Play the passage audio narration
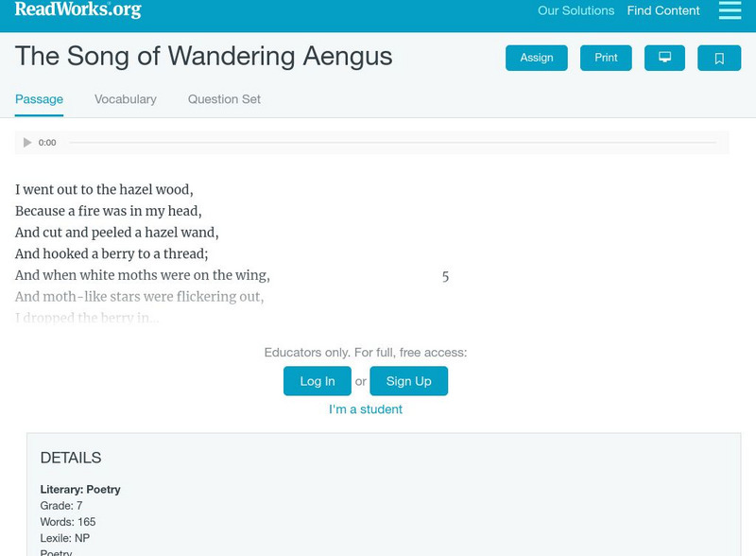This screenshot has width=756, height=556. click(26, 142)
